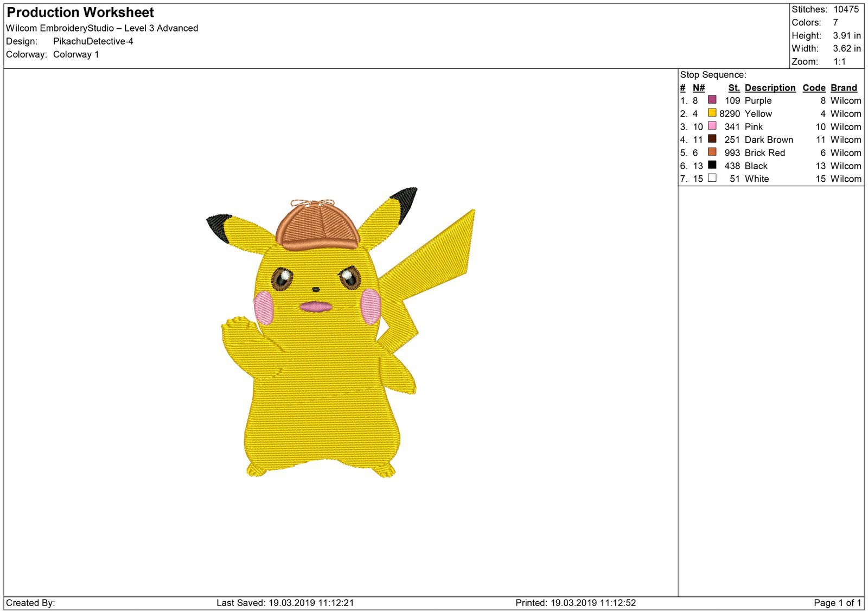Click the 'Page 1 of 1' footer

point(838,603)
